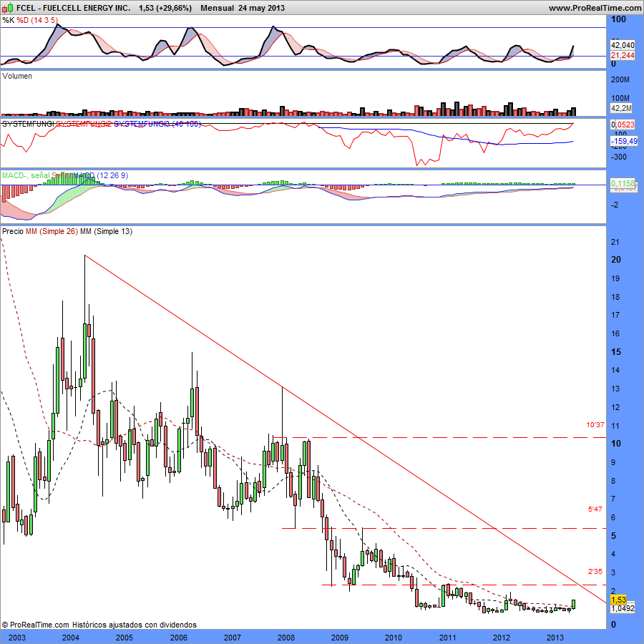
Task: Click the 10 price axis label
Action: point(616,444)
